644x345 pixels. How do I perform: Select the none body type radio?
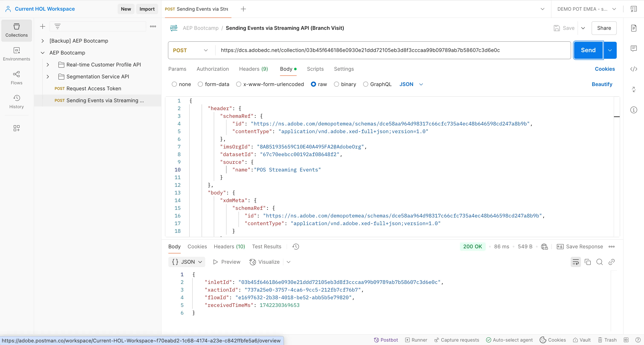(x=174, y=84)
